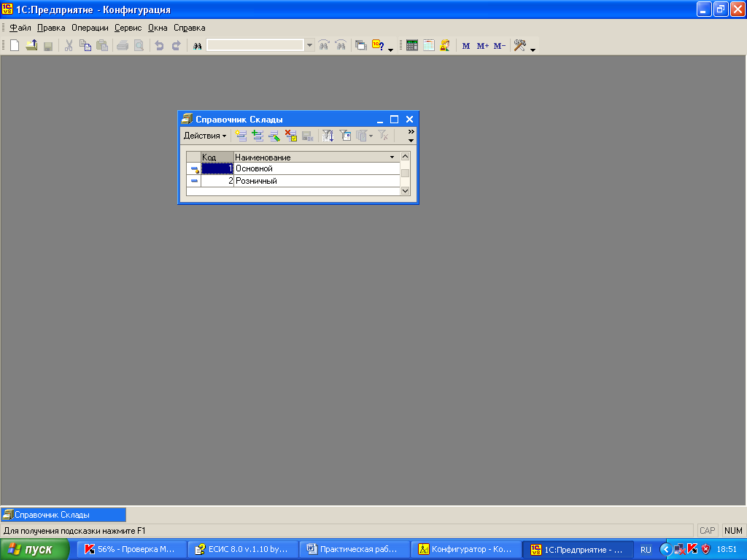Screen dimensions: 747x560
Task: Click the list scrollbar down arrow
Action: pos(406,190)
